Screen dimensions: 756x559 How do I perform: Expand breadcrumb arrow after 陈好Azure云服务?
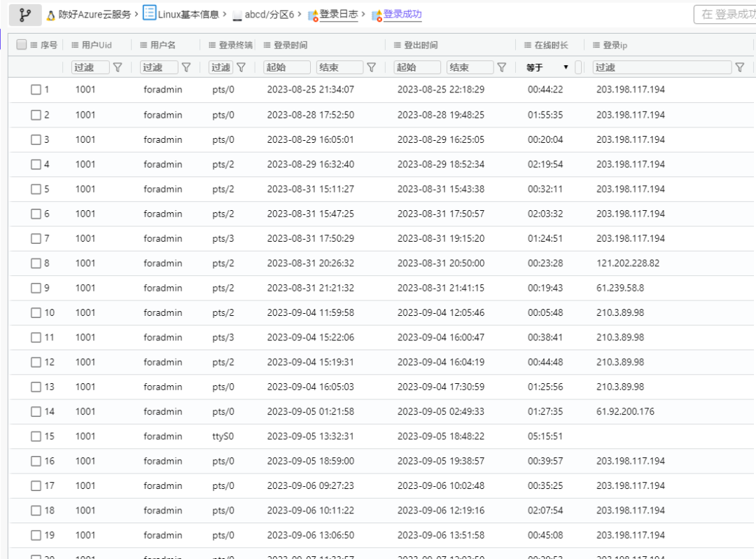click(136, 14)
